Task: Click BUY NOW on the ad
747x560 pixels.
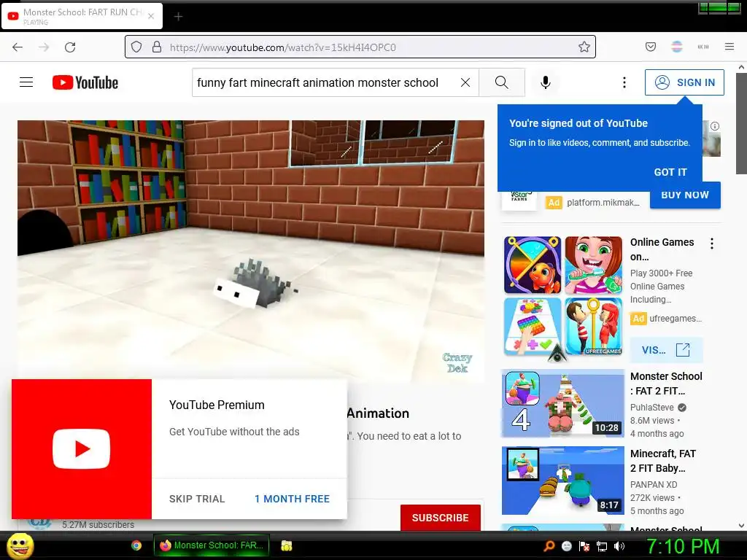Action: point(685,195)
